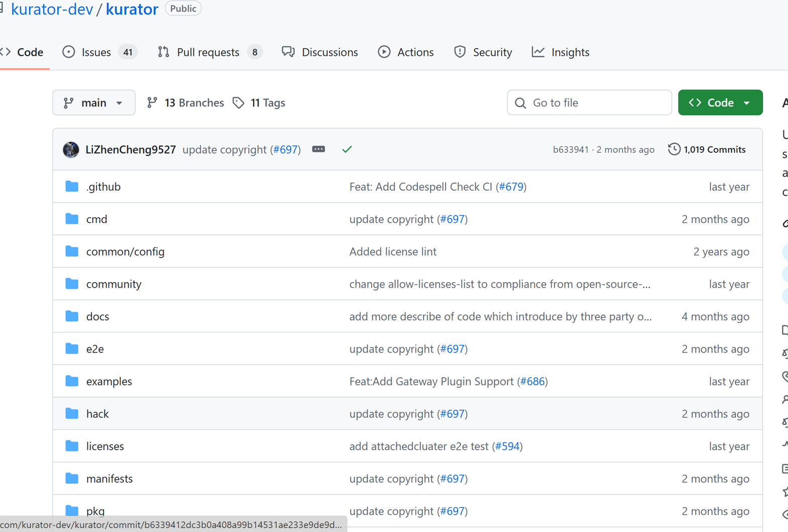Open the #686 Gateway Plugin Support link
The width and height of the screenshot is (788, 532).
[533, 381]
